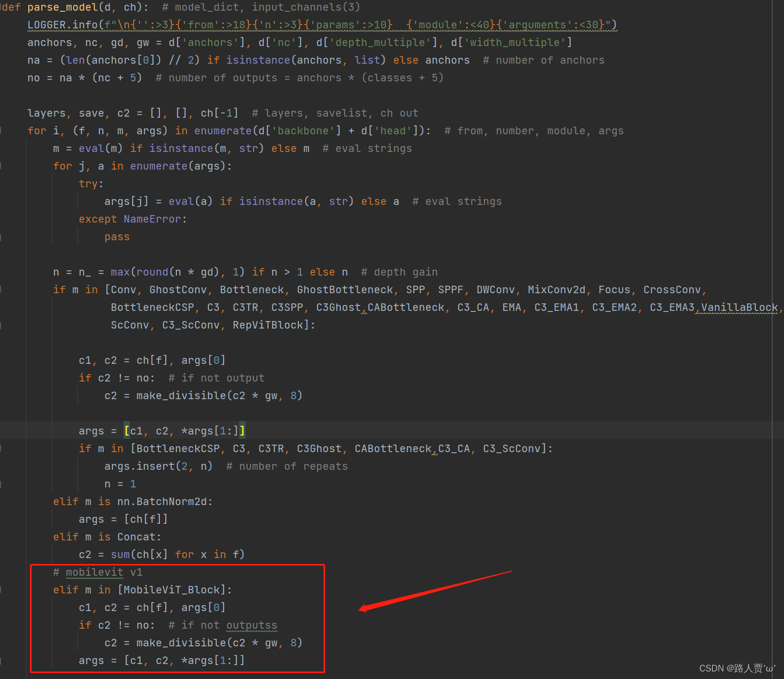Click C3SPP in the module list

tap(287, 307)
